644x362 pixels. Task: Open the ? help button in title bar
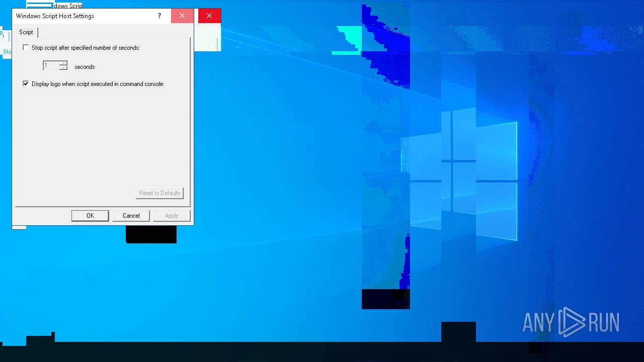pyautogui.click(x=159, y=16)
